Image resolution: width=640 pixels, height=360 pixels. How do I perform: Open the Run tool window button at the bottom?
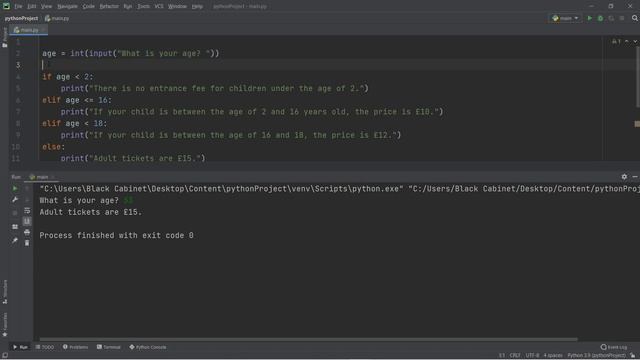click(x=20, y=347)
